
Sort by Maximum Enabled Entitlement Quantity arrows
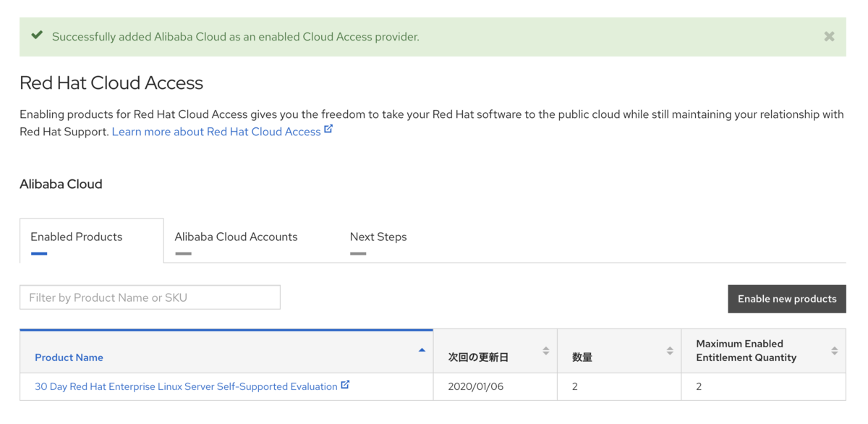click(834, 351)
